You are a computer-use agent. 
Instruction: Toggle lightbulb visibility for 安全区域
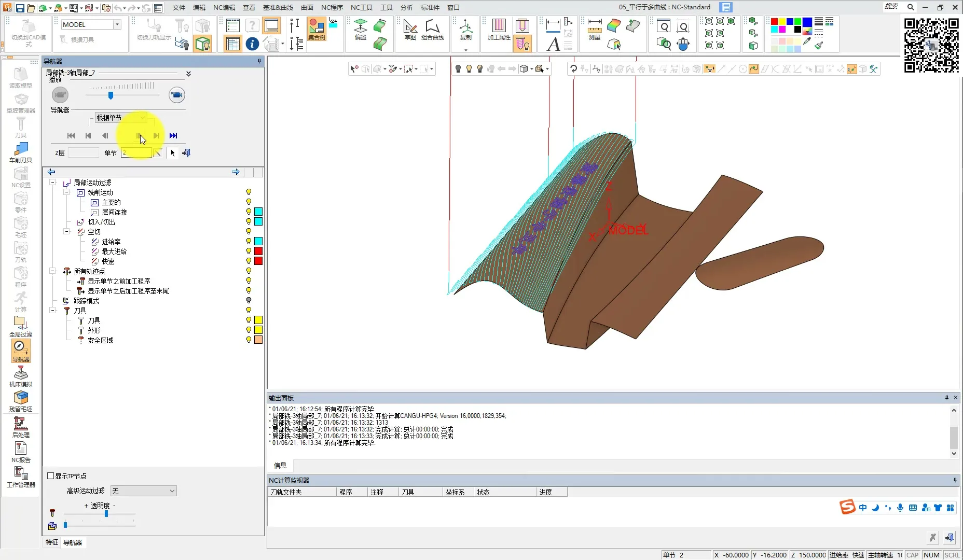coord(249,340)
